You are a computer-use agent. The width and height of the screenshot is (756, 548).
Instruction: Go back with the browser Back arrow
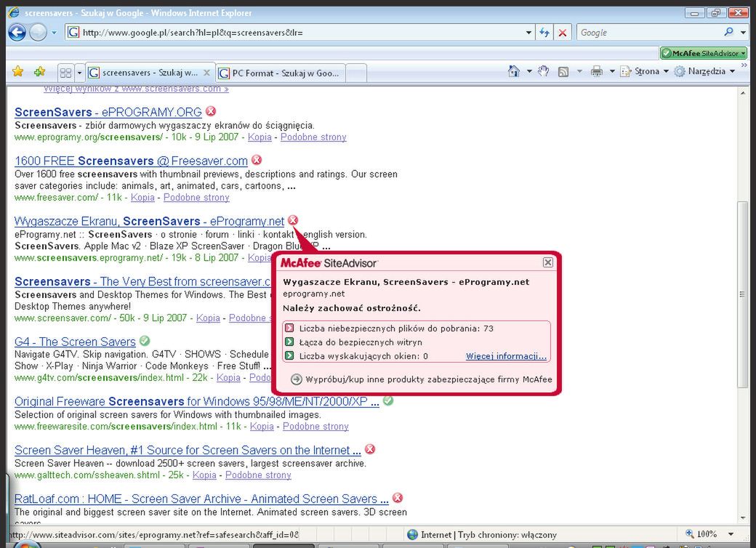click(x=17, y=33)
